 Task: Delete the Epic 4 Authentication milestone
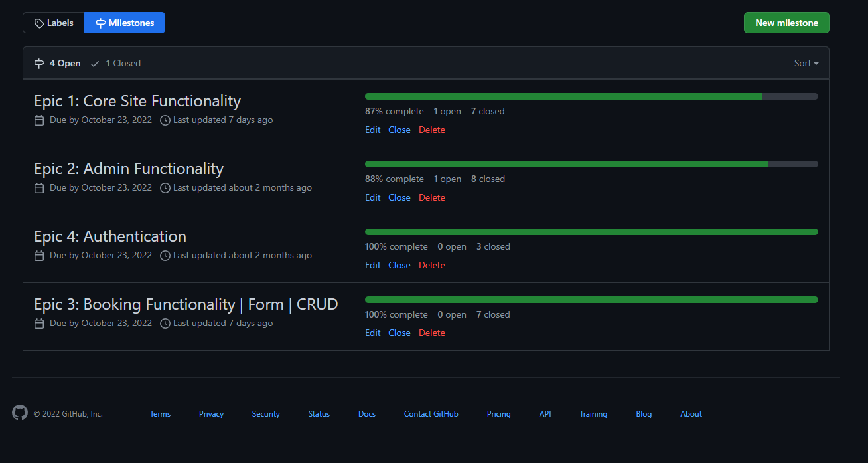pos(432,265)
